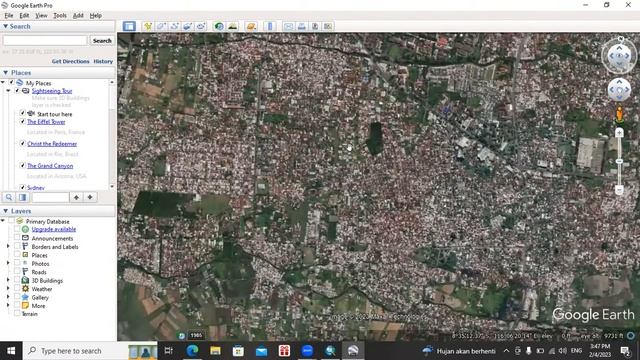This screenshot has width=640, height=360.
Task: Enable the Borders and Labels layer checkbox
Action: click(17, 247)
